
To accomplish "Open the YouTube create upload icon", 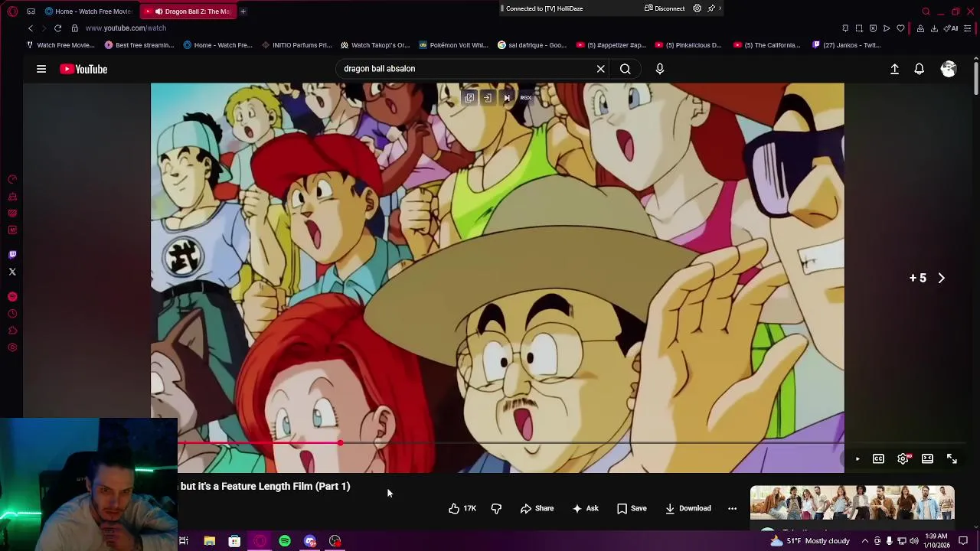I will 894,69.
